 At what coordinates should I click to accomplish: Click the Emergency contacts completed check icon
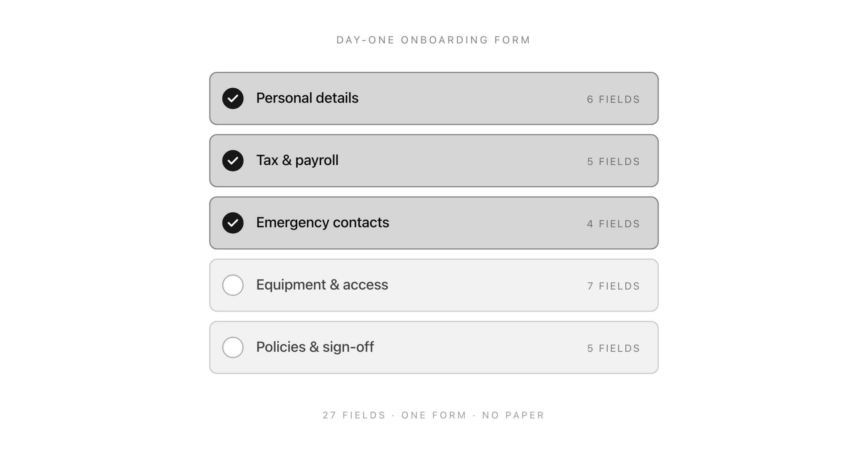233,223
